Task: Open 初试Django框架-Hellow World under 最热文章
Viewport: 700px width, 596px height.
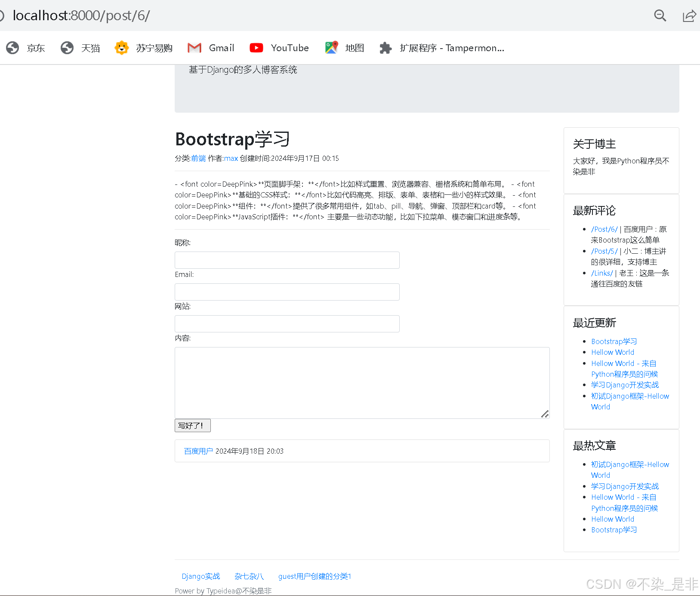Action: 630,470
